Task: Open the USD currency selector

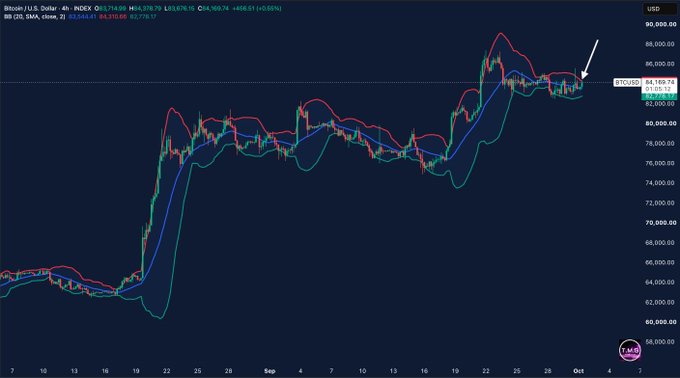Action: (x=659, y=9)
